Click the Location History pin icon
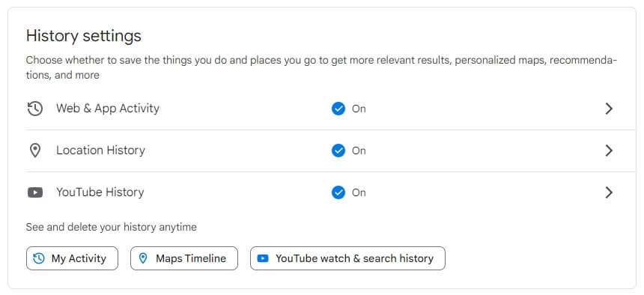The height and width of the screenshot is (295, 644). (x=35, y=150)
